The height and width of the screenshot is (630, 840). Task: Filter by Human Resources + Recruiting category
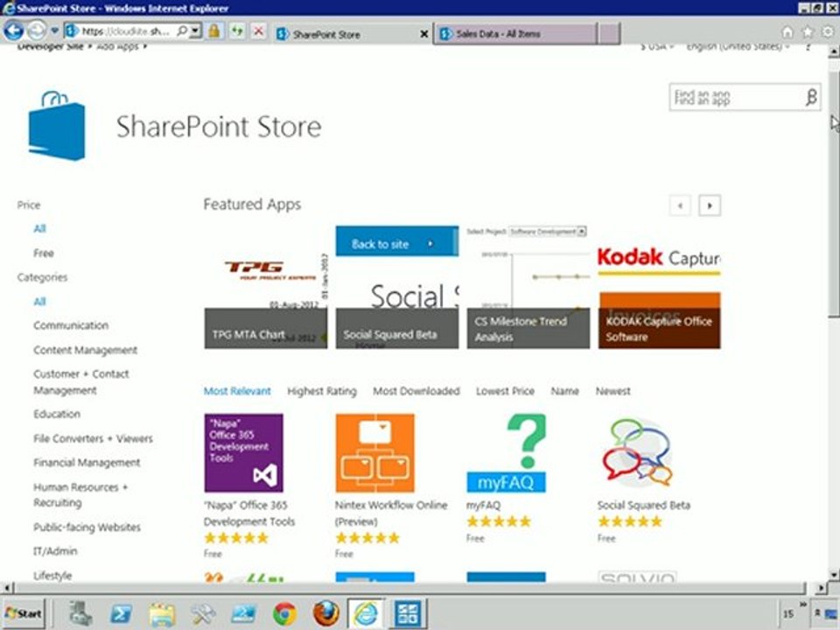80,495
